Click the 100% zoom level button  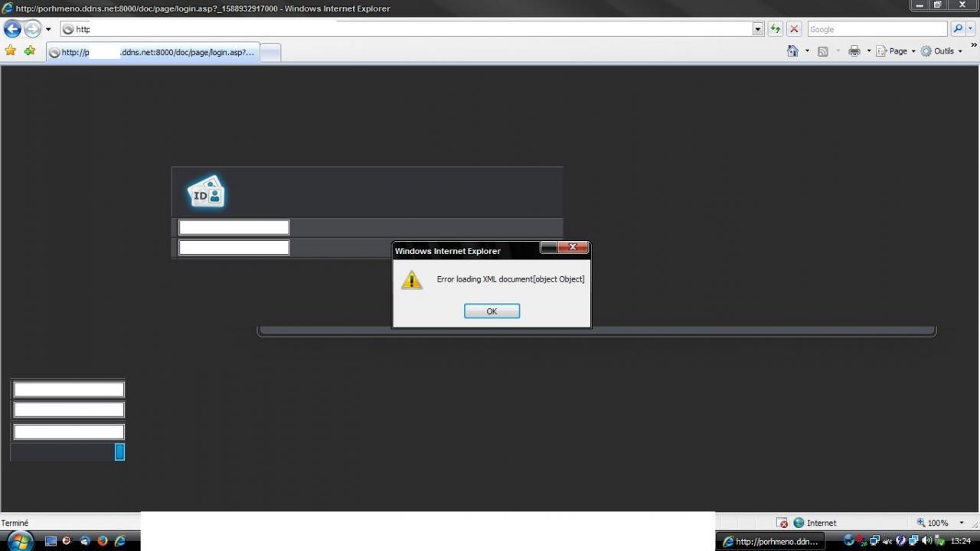click(933, 523)
